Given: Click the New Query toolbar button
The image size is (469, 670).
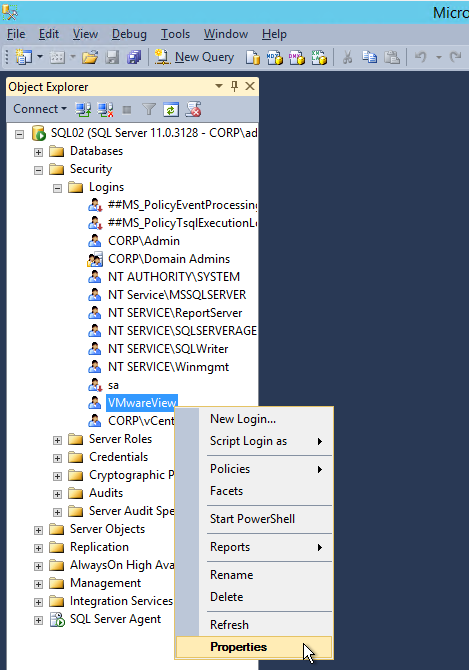Looking at the screenshot, I should (194, 57).
